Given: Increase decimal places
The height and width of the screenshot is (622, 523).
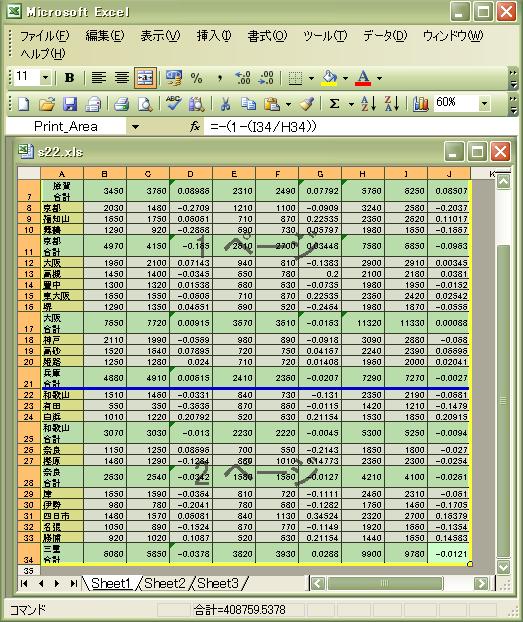Looking at the screenshot, I should [x=243, y=78].
